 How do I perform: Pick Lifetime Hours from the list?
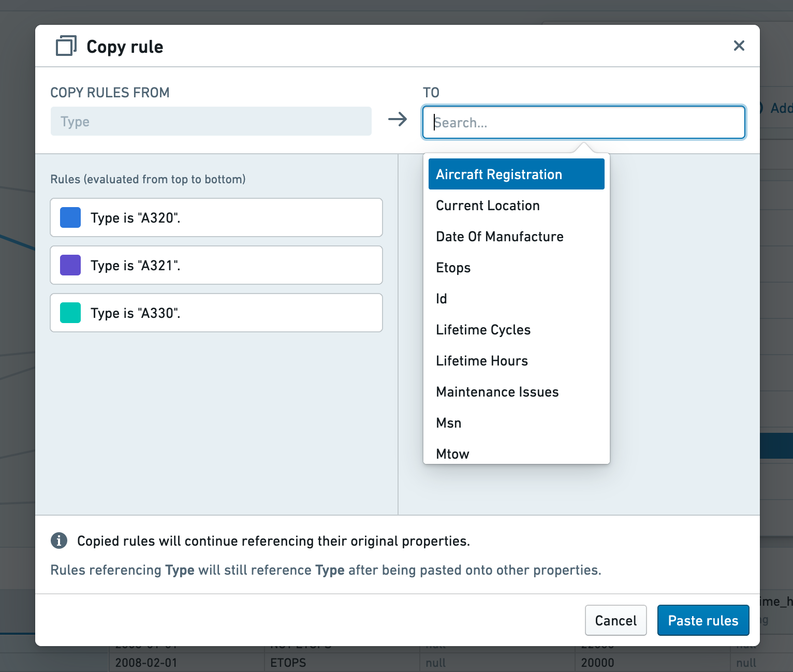[x=517, y=360]
